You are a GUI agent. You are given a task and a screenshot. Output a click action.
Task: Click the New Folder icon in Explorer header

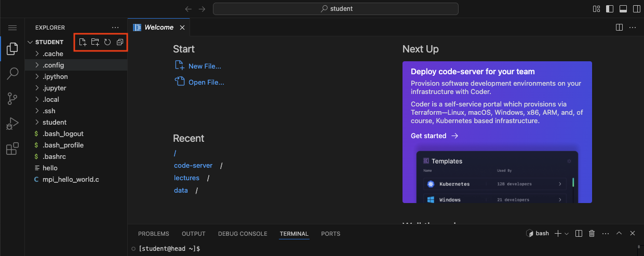coord(95,42)
